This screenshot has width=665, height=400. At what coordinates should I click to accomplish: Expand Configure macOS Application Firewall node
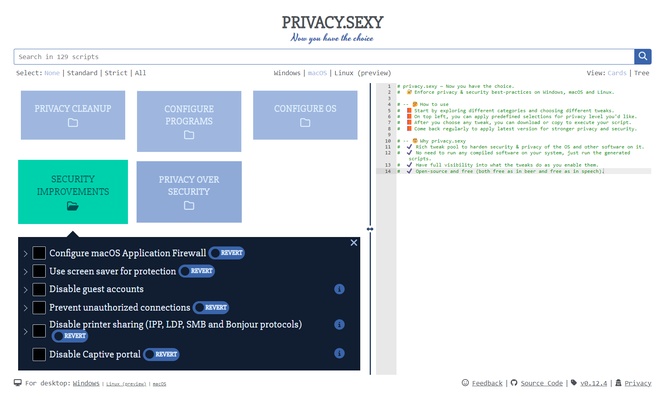(x=25, y=254)
